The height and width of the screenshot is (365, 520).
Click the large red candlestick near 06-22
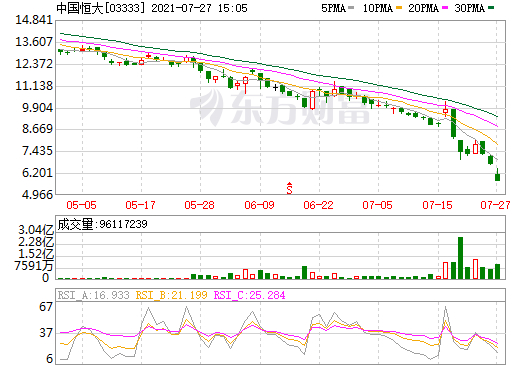312,100
